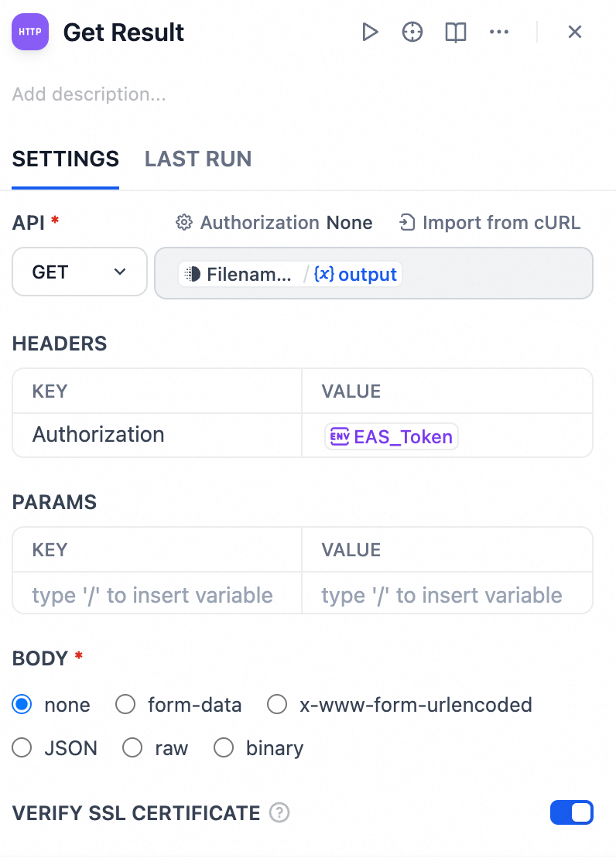Click the Import from cURL icon
The height and width of the screenshot is (865, 616).
pyautogui.click(x=407, y=223)
